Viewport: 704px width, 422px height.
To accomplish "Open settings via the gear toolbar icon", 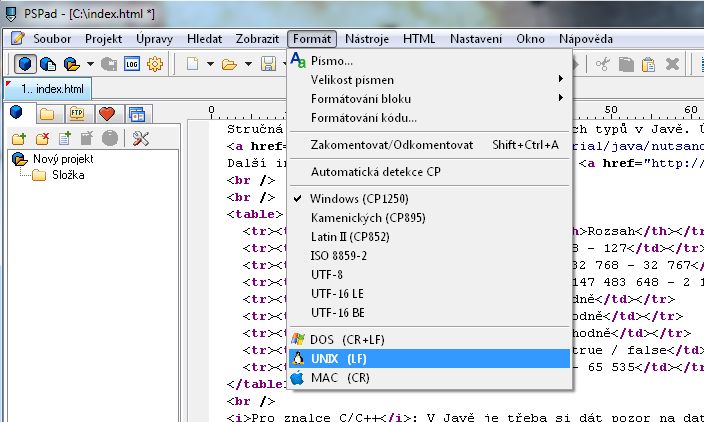I will (x=155, y=64).
